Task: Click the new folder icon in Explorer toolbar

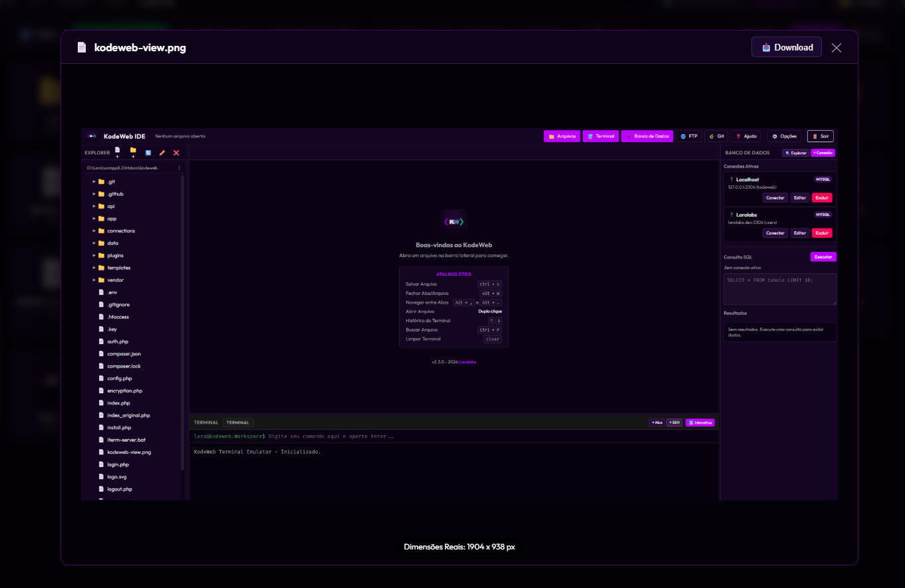Action: coord(133,152)
